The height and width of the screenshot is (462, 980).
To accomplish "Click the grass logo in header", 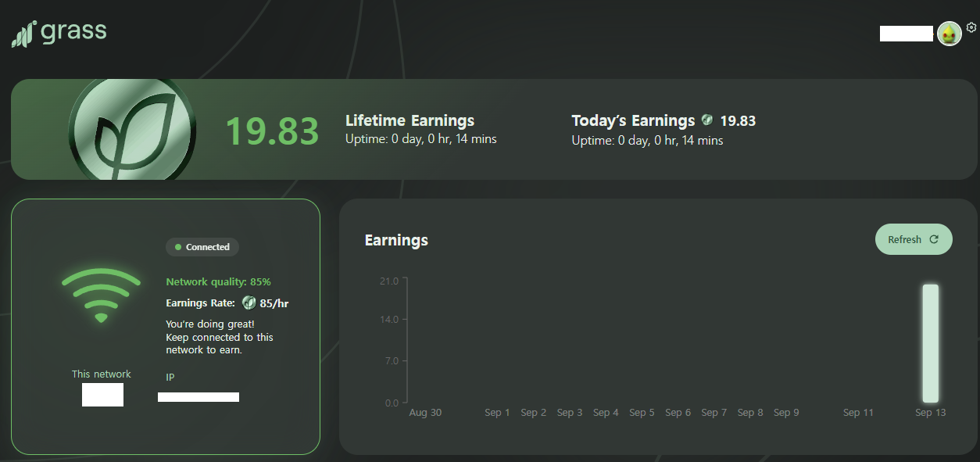I will pos(59,34).
